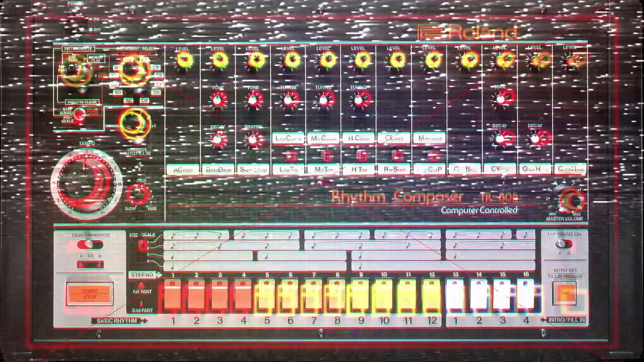Click the Cymbal Decay knob
The image size is (644, 362).
502,138
